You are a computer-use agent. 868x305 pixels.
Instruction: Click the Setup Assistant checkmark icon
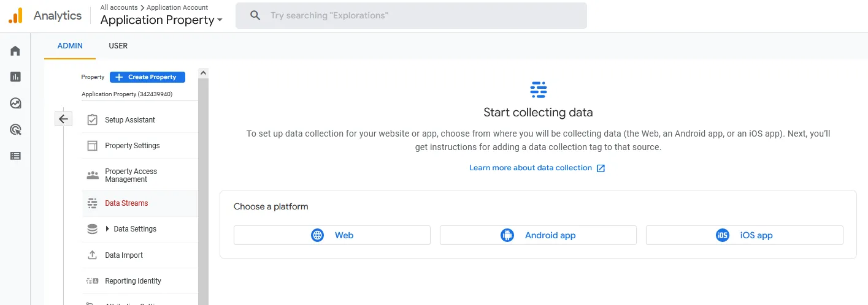93,119
